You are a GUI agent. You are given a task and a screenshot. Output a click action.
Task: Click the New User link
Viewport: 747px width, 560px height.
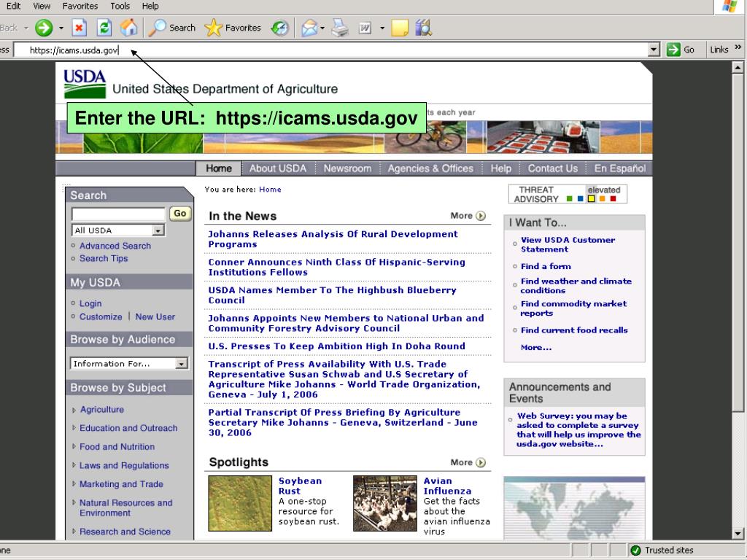click(x=155, y=316)
